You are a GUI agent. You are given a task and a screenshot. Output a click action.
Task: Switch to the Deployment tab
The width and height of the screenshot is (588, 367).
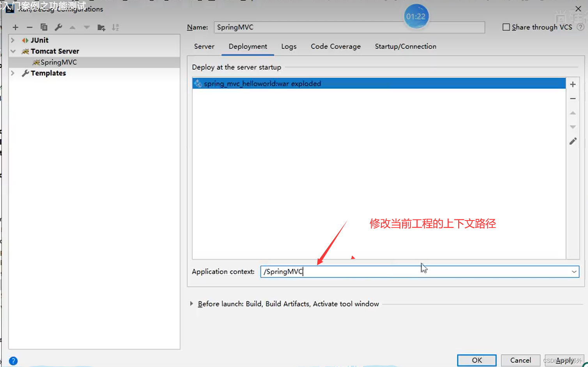point(248,46)
